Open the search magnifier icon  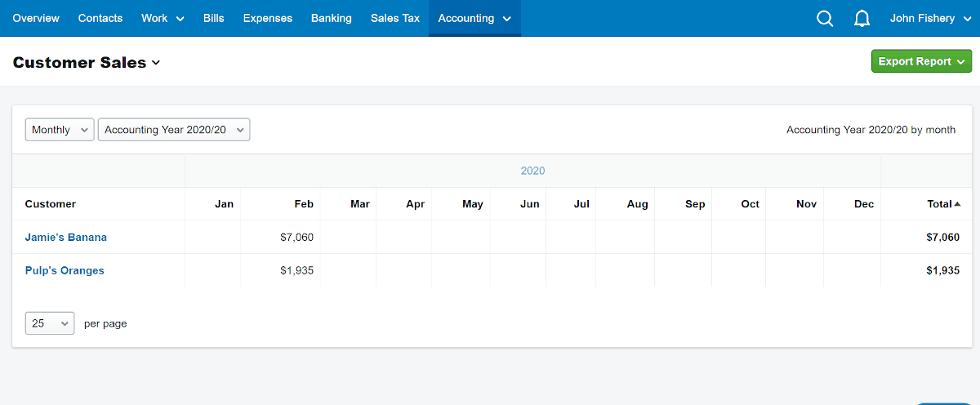pos(825,18)
